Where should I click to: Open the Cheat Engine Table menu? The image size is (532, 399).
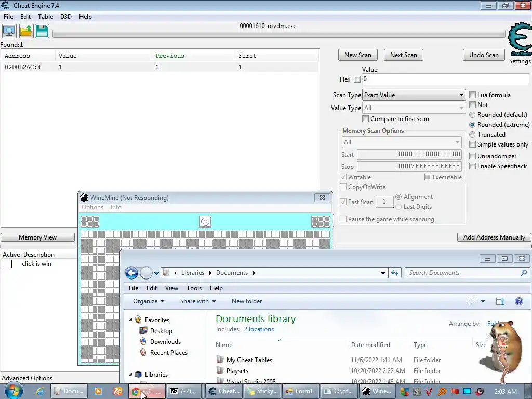46,17
